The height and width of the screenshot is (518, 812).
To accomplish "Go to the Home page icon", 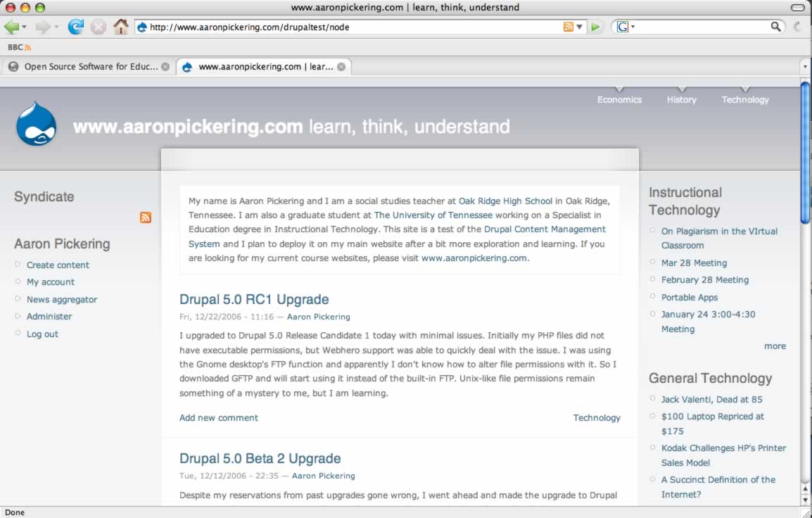I will pyautogui.click(x=120, y=27).
